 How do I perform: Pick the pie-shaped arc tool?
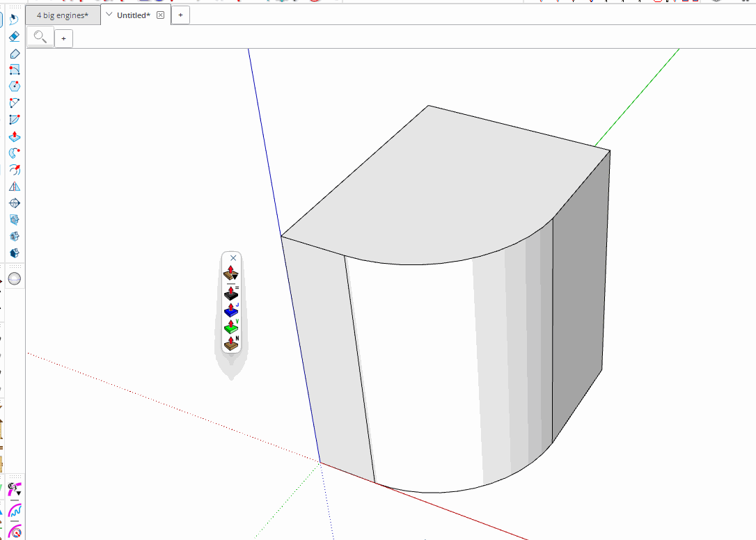click(15, 103)
